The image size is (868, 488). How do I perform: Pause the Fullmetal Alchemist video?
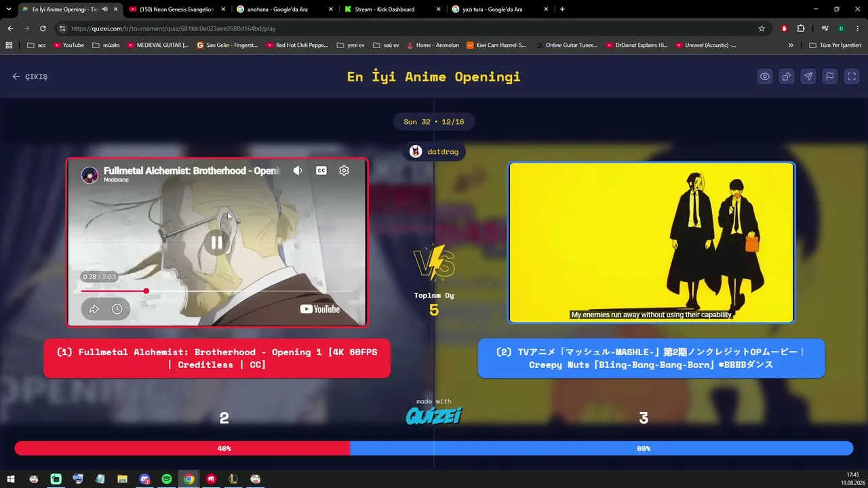(x=217, y=242)
